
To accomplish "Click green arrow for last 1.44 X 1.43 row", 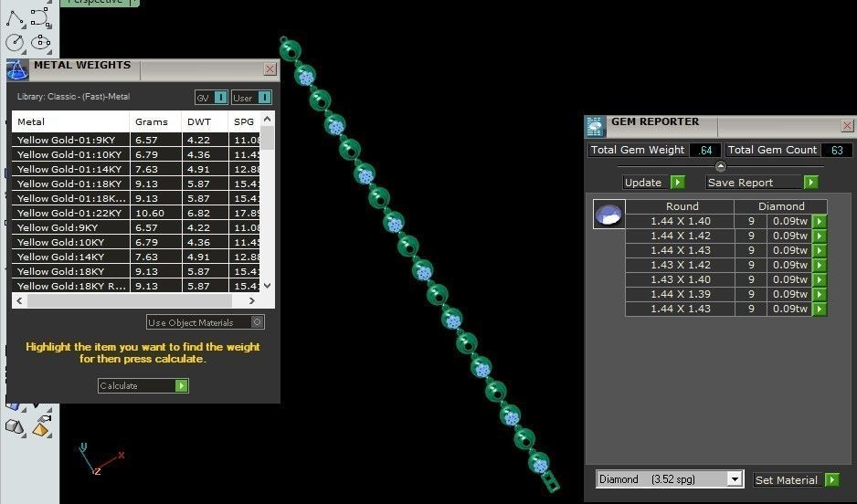I will (820, 309).
